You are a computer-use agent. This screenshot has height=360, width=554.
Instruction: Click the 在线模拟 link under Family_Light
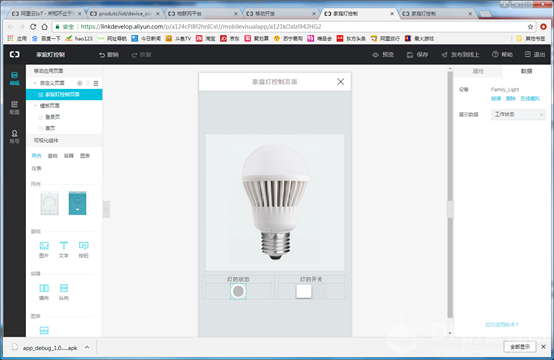(530, 99)
